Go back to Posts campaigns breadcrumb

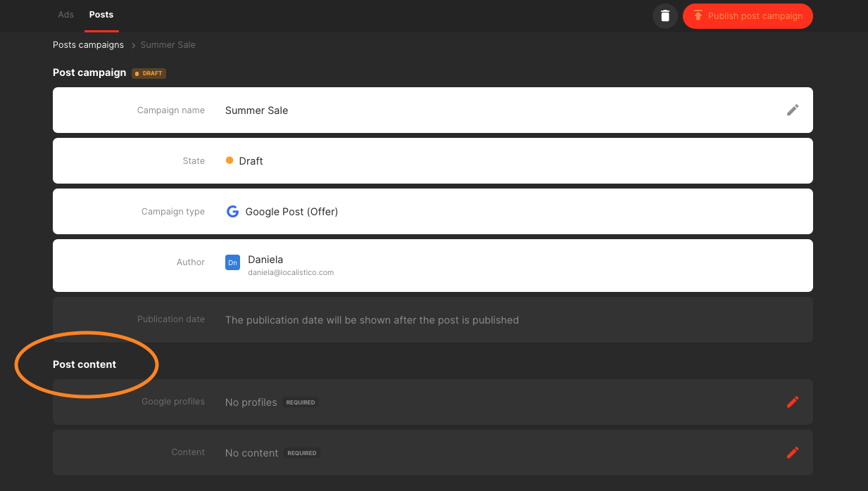point(88,45)
